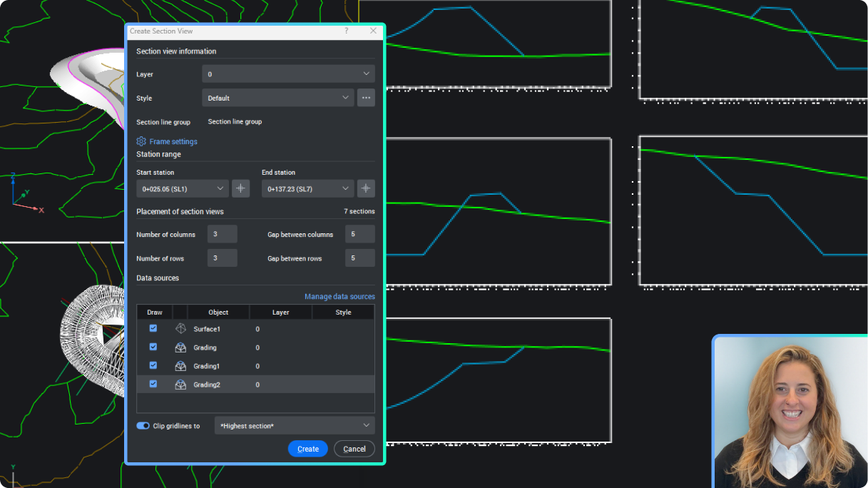
Task: Open style options via the ellipsis button
Action: [365, 97]
